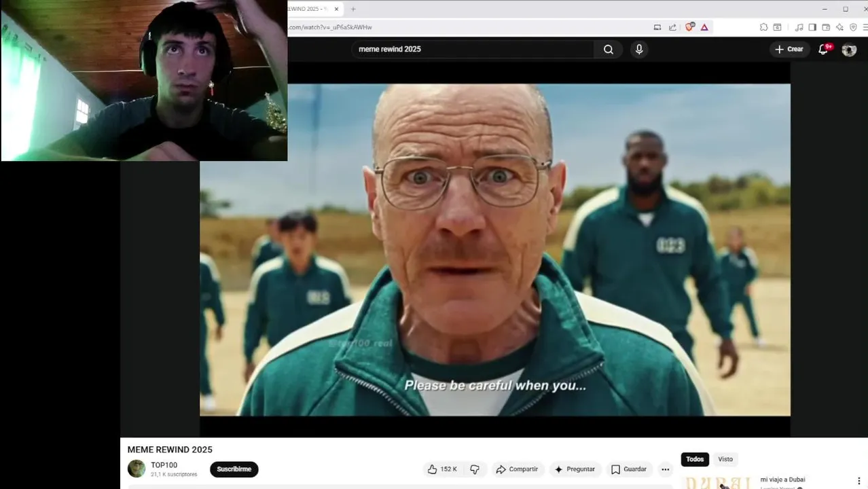Open Brave Rewards triangle icon

point(704,27)
